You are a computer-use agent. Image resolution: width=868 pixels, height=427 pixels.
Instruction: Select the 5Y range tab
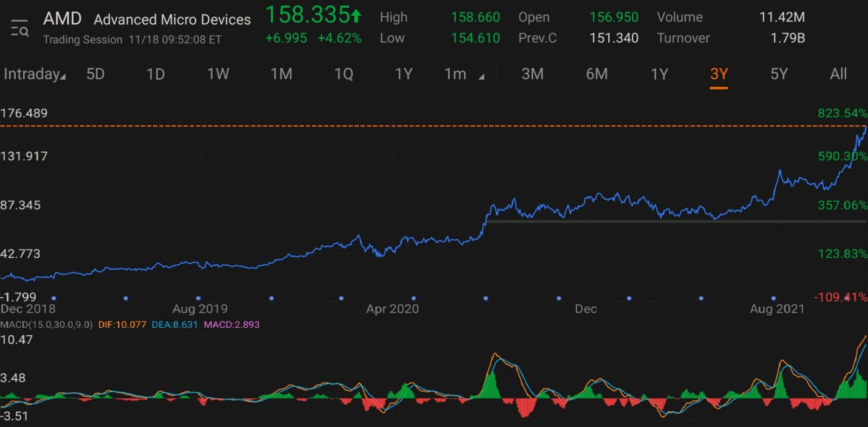coord(779,74)
